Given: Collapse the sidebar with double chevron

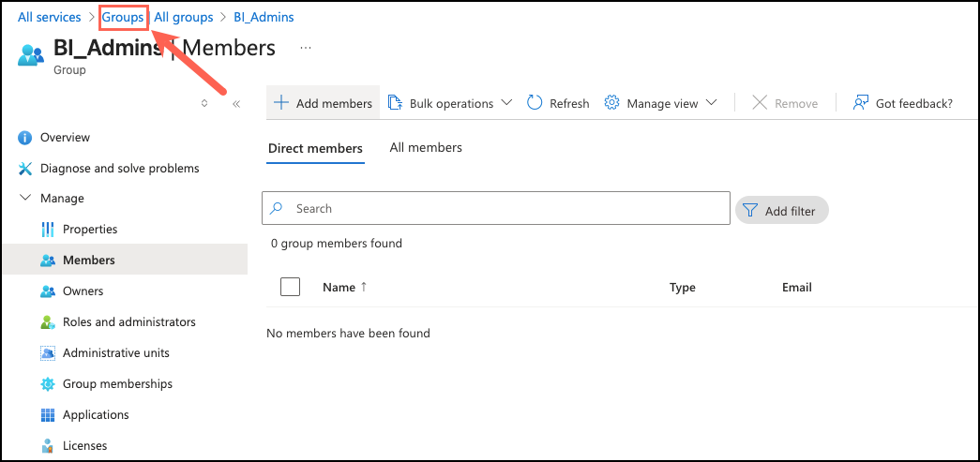Looking at the screenshot, I should (x=236, y=104).
